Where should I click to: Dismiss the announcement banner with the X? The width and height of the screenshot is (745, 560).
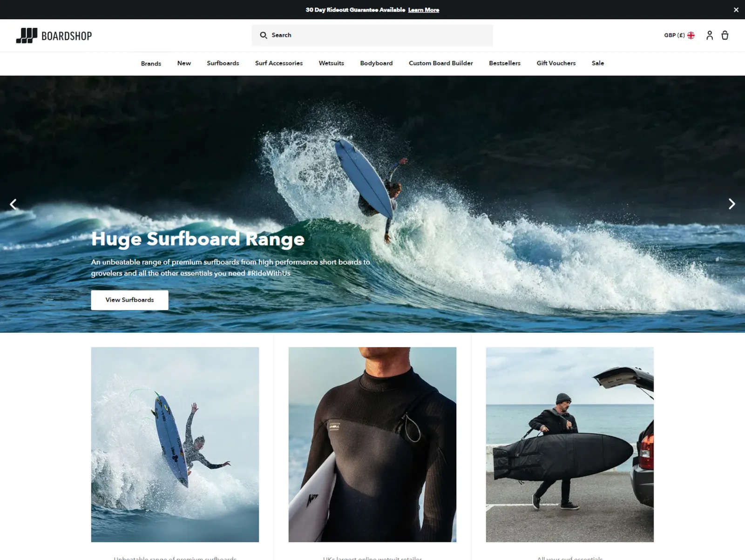tap(736, 10)
